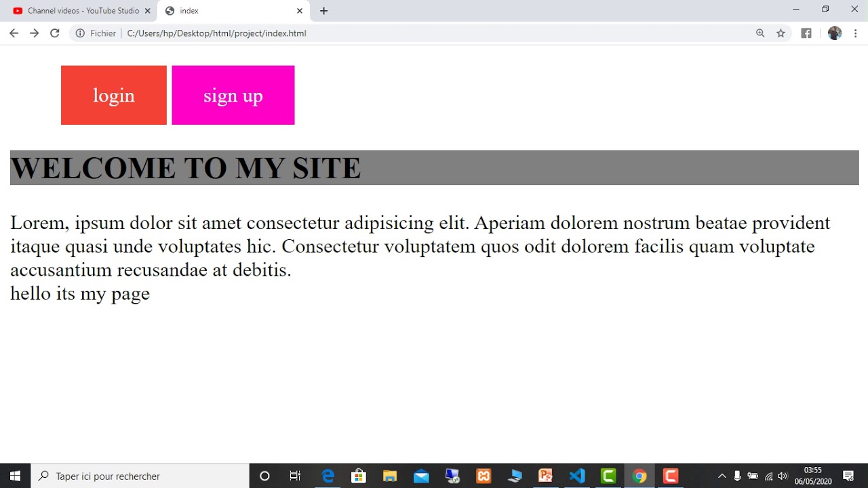868x488 pixels.
Task: Open a new browser tab
Action: (324, 11)
